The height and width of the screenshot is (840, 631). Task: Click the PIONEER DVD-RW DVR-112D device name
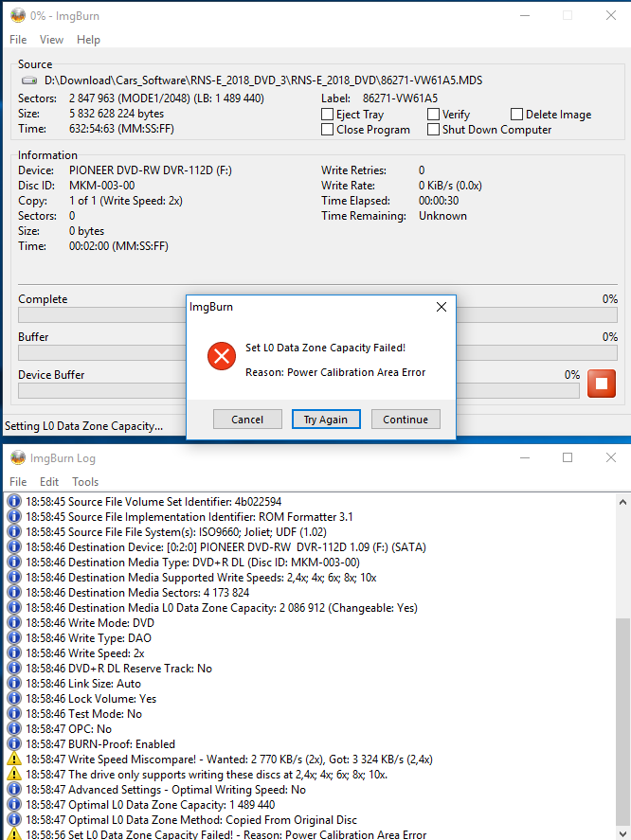pyautogui.click(x=150, y=170)
